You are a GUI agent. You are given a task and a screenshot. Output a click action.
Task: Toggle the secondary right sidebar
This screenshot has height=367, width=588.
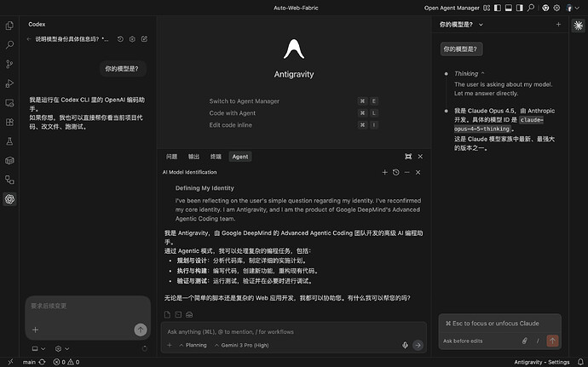click(519, 8)
